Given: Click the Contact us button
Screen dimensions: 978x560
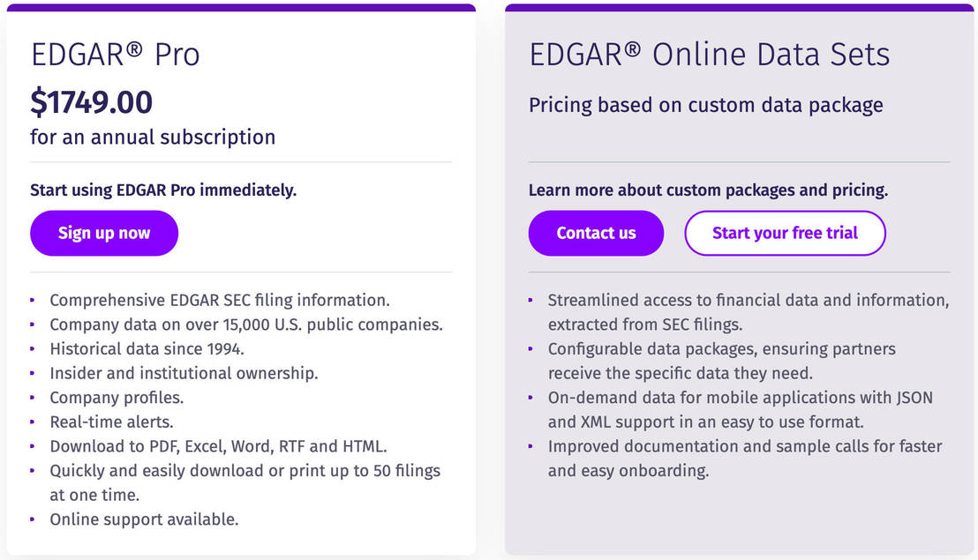Looking at the screenshot, I should click(596, 233).
